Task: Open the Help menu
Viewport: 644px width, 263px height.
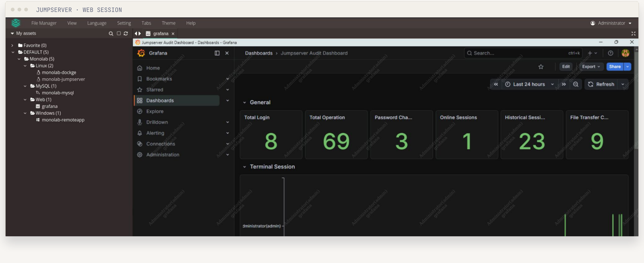Action: click(x=191, y=23)
